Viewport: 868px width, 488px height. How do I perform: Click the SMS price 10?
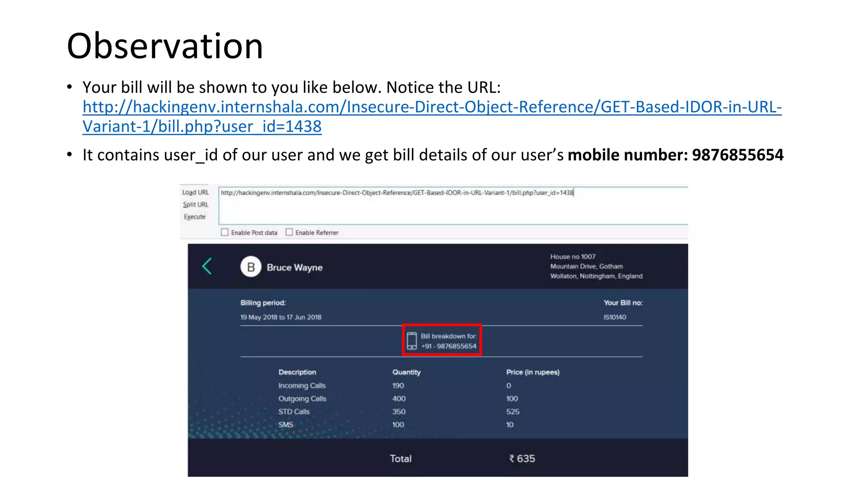(510, 425)
